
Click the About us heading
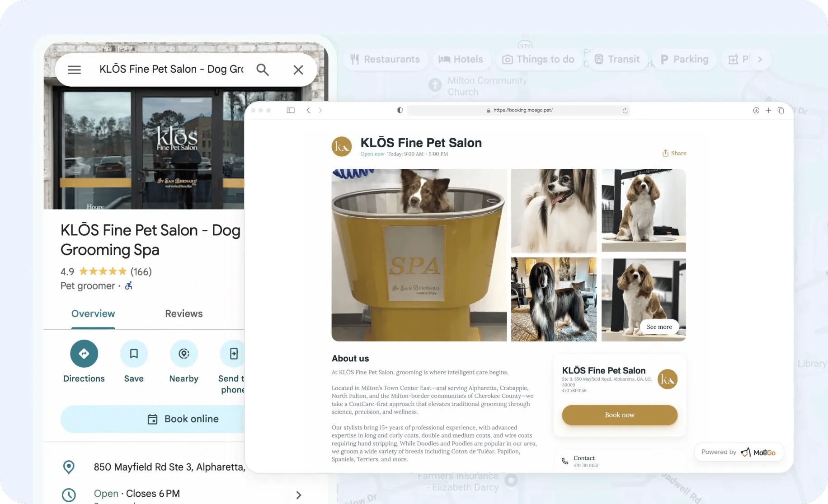click(350, 359)
